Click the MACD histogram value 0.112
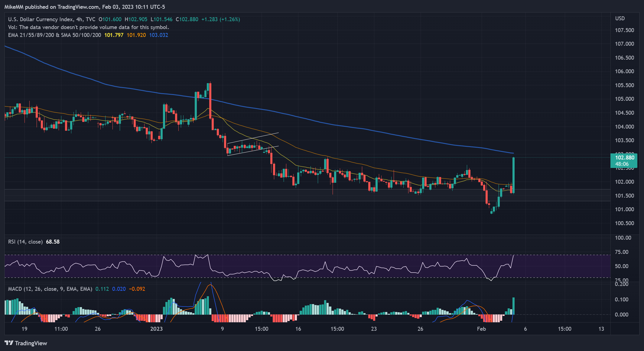This screenshot has height=351, width=644. point(102,289)
